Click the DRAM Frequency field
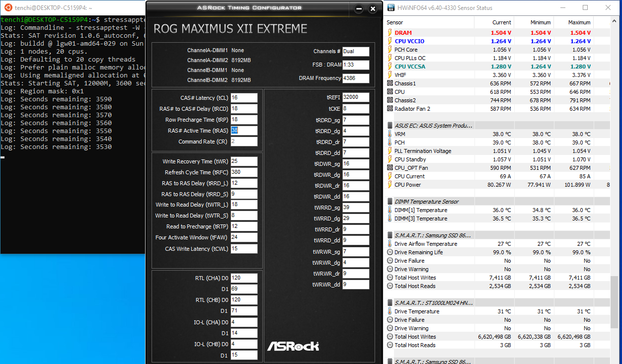 pos(356,78)
